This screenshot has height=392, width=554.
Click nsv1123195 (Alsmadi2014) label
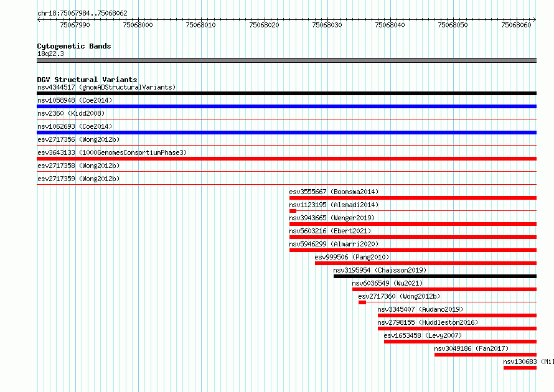(x=334, y=205)
